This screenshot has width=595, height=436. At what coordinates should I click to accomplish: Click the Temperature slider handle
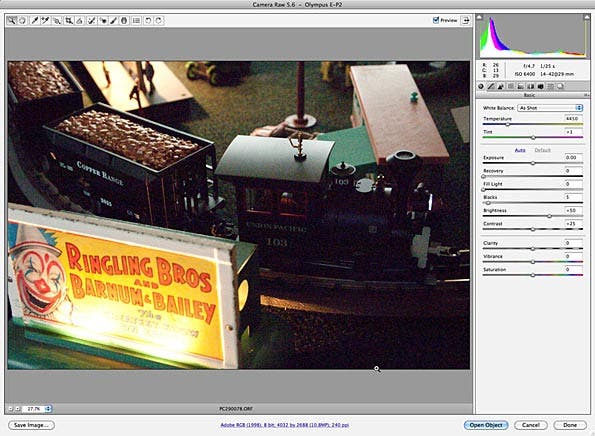pyautogui.click(x=508, y=124)
